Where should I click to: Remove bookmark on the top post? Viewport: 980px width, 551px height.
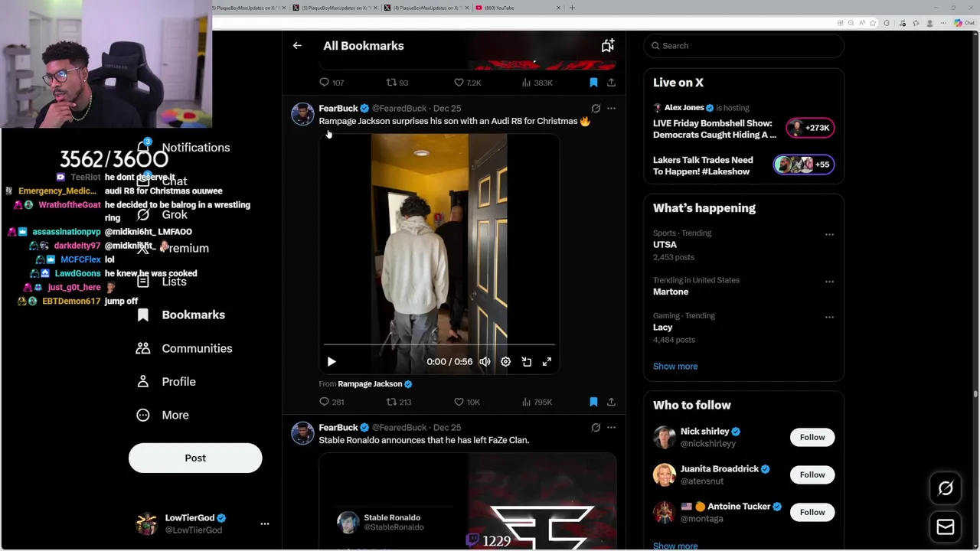[x=593, y=83]
